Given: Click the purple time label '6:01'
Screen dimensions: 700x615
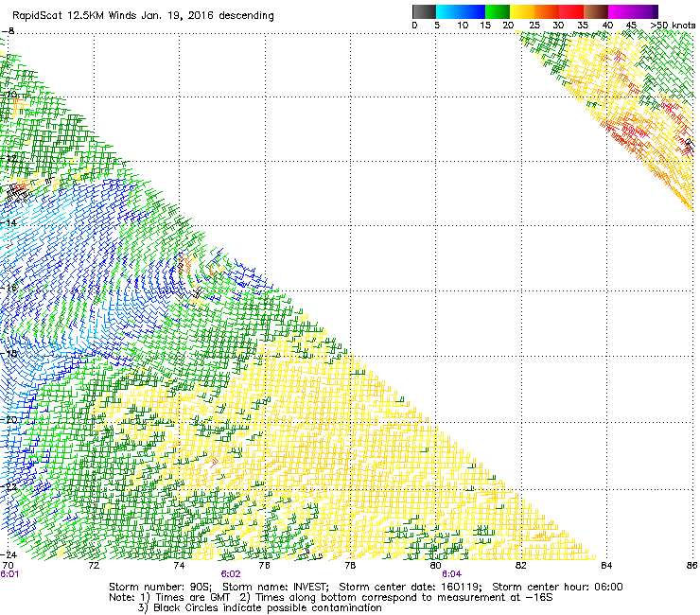Looking at the screenshot, I should tap(9, 574).
